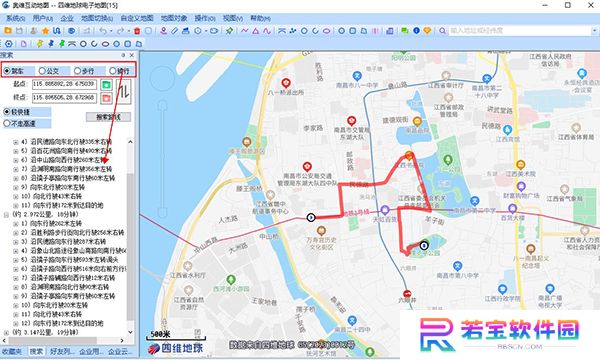The image size is (600, 360).
Task: Click the blank page icon in the second toolbar
Action: (24, 44)
